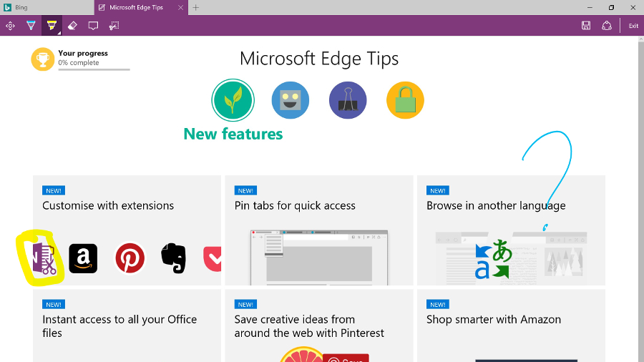
Task: Click the 0% complete text
Action: pyautogui.click(x=79, y=63)
